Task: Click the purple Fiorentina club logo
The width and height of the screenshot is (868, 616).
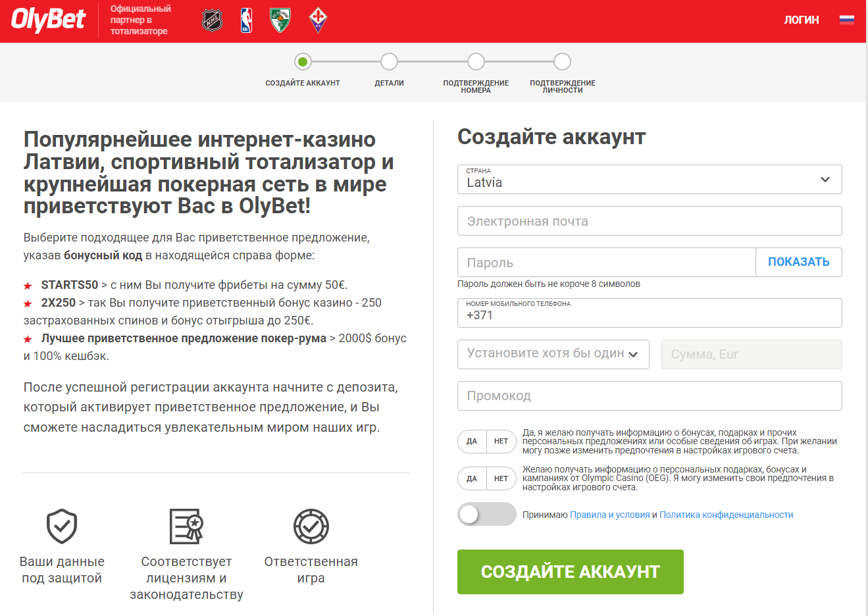Action: pyautogui.click(x=318, y=20)
